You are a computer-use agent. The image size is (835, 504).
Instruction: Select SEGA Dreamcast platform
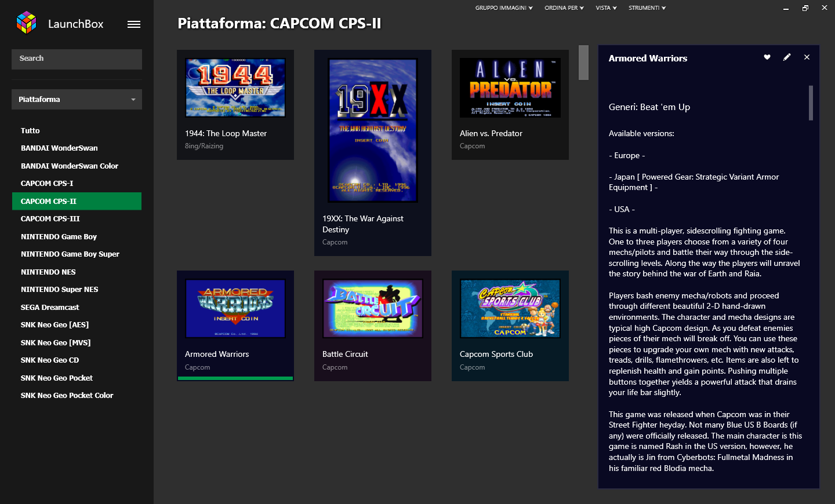[x=77, y=308]
